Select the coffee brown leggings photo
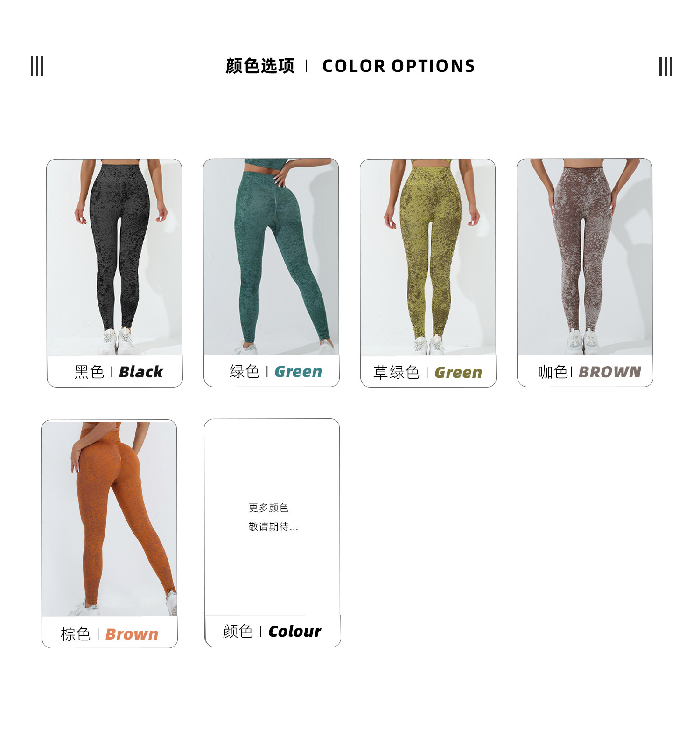The width and height of the screenshot is (700, 730). point(585,257)
